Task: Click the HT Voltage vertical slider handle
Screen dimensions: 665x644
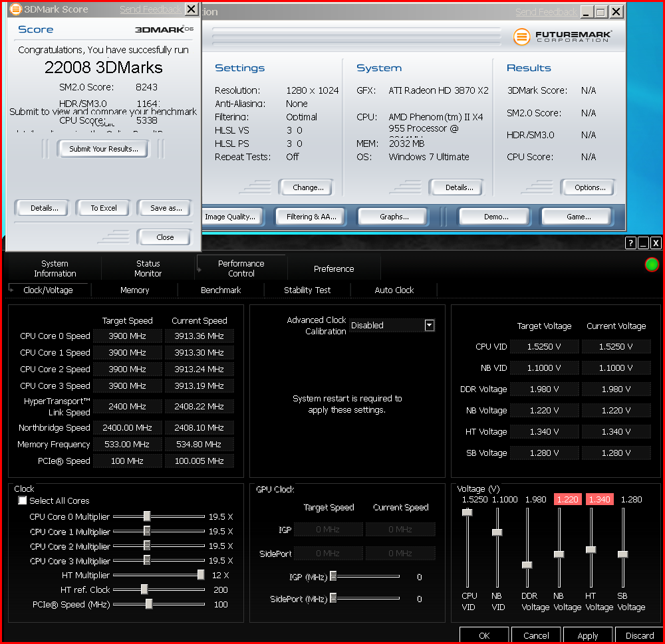Action: click(591, 550)
